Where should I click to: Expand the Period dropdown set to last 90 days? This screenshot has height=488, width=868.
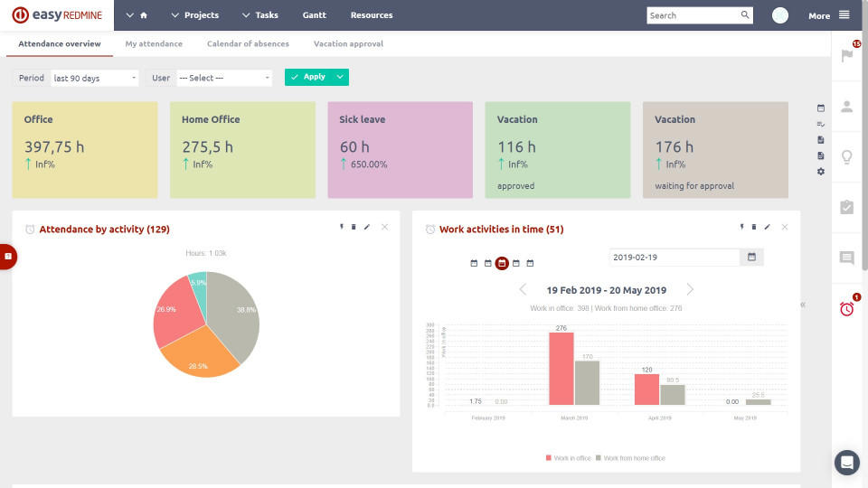[94, 78]
